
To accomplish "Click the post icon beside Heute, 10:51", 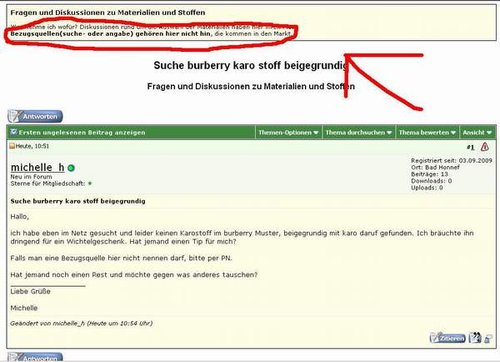I will pos(12,146).
